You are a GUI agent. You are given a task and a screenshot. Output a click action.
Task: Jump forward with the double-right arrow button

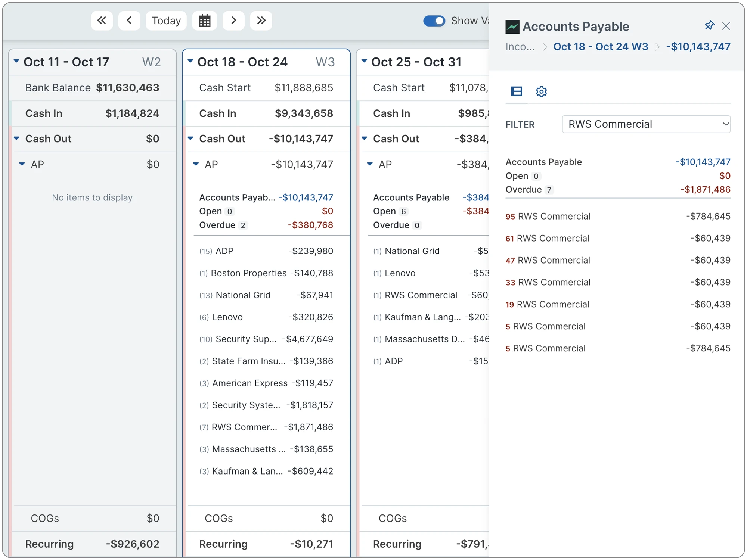[261, 20]
